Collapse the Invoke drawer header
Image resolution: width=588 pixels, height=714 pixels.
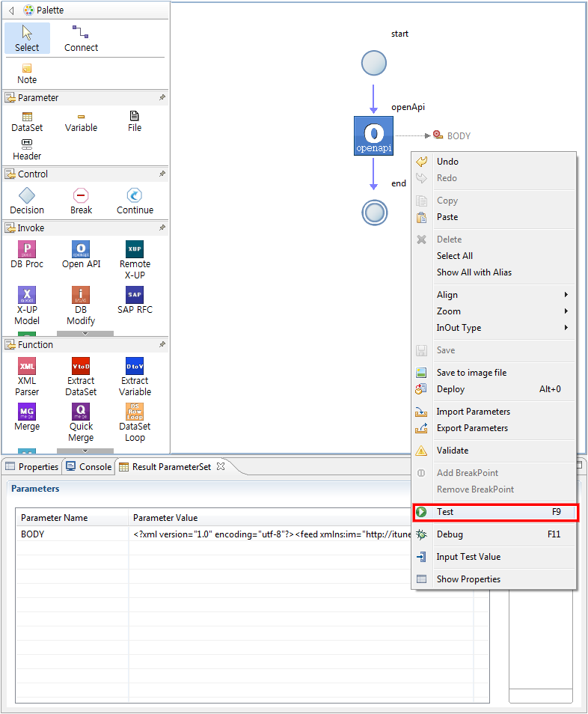pos(85,228)
